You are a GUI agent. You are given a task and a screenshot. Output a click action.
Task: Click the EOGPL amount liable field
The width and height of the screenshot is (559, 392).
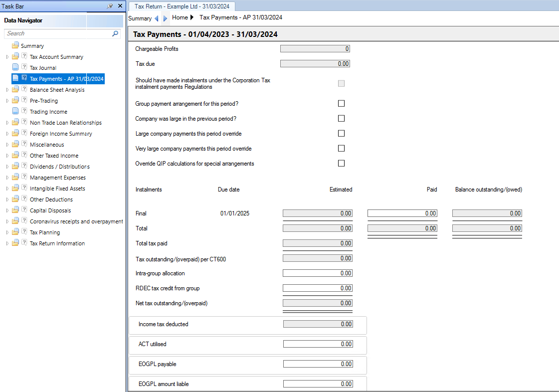tap(318, 384)
